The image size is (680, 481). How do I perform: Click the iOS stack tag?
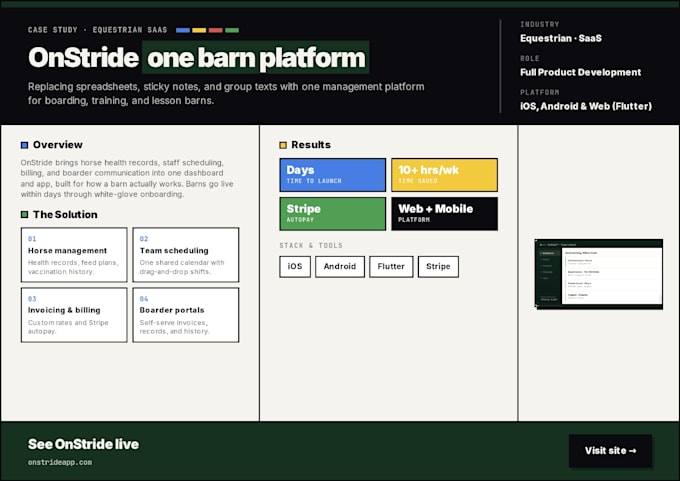(x=295, y=266)
